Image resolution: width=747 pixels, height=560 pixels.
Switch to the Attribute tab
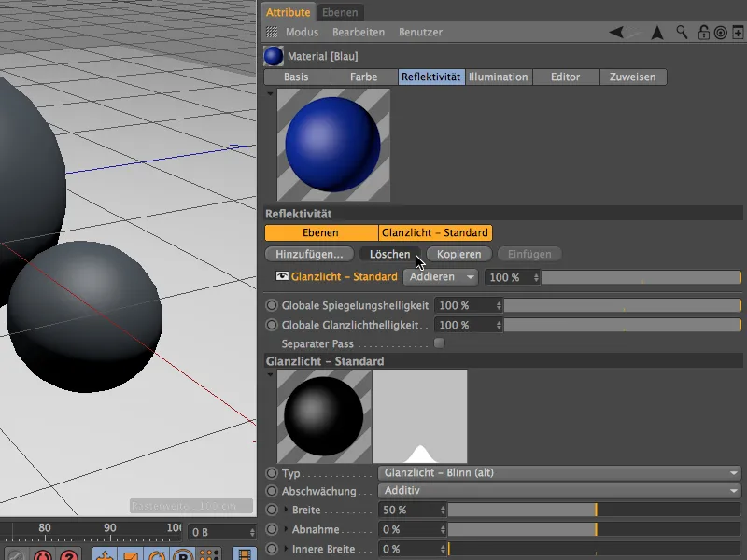[288, 12]
